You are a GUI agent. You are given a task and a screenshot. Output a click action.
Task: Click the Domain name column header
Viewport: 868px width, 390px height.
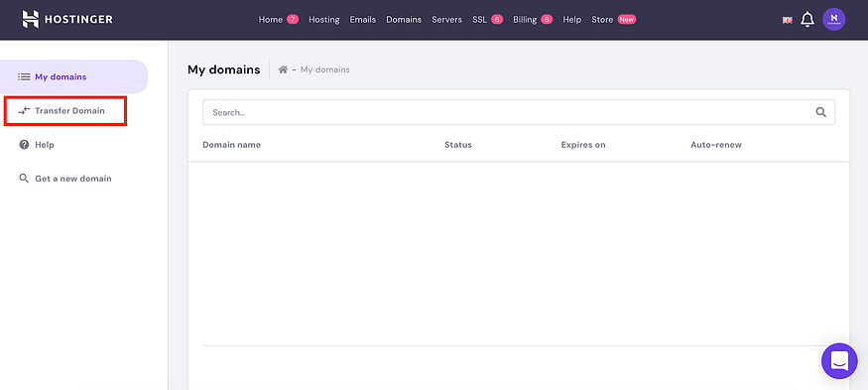click(x=231, y=145)
